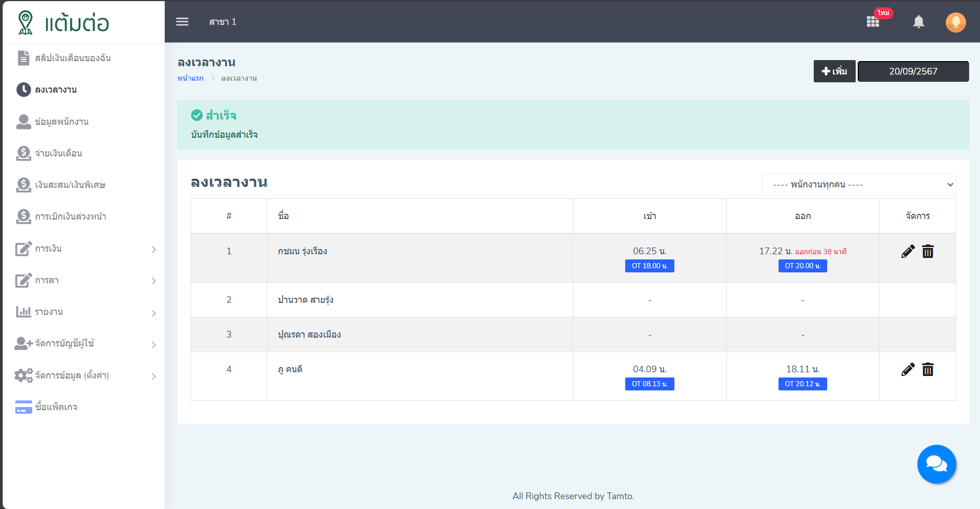Expand จัดการบัญชีผู้ใช้ sidebar submenu

[85, 344]
